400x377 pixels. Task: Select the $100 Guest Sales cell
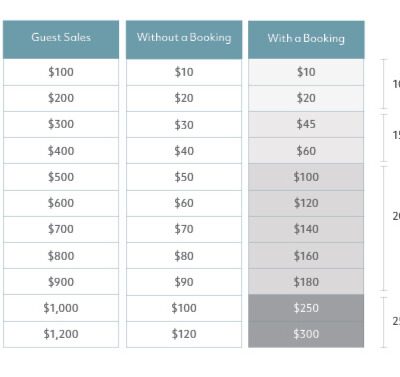61,72
